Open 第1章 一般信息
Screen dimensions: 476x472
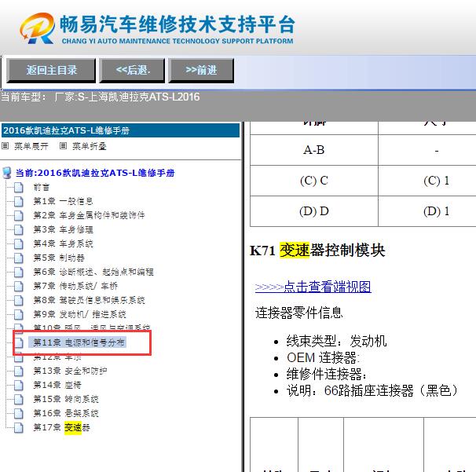(63, 201)
